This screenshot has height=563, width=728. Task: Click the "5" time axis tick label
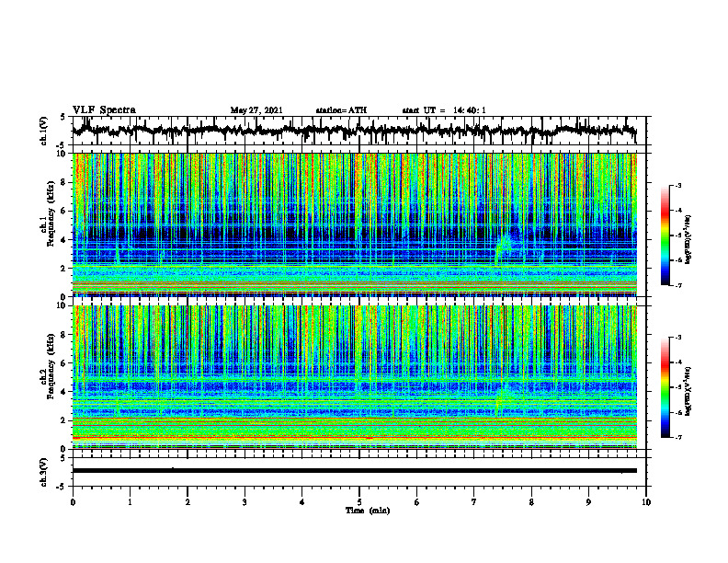(x=359, y=502)
